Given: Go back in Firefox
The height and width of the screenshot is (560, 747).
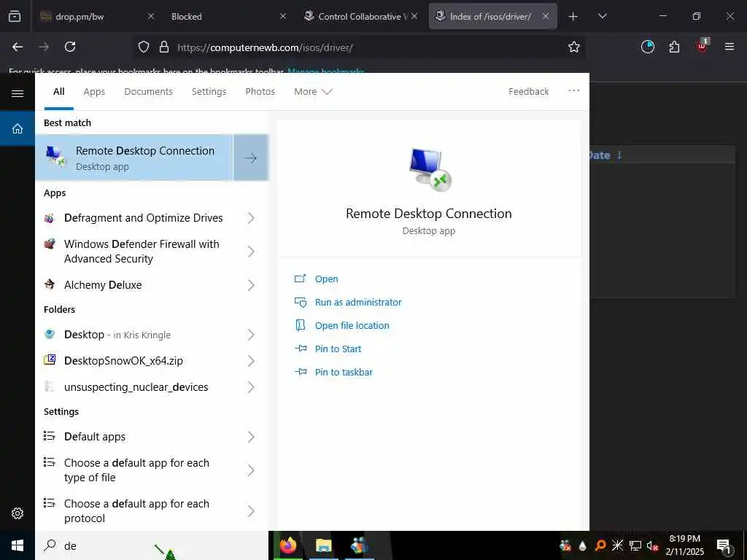Looking at the screenshot, I should [18, 47].
